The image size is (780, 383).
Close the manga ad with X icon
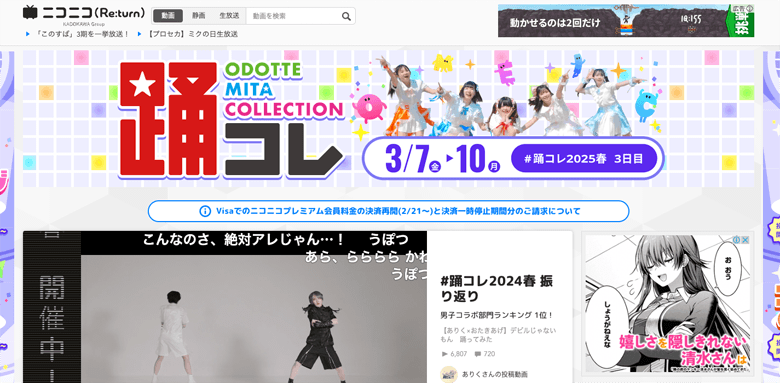(745, 240)
